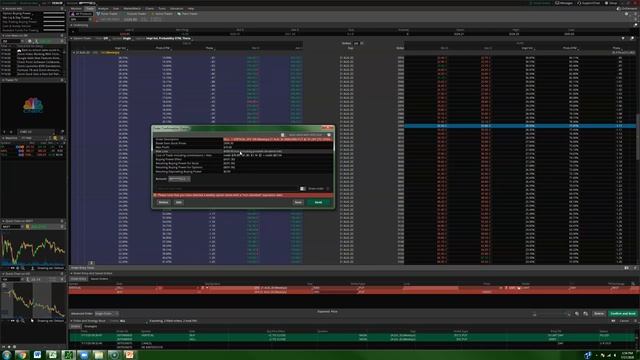The image size is (640, 360).
Task: Open the Windows Start menu orb
Action: click(x=7, y=355)
